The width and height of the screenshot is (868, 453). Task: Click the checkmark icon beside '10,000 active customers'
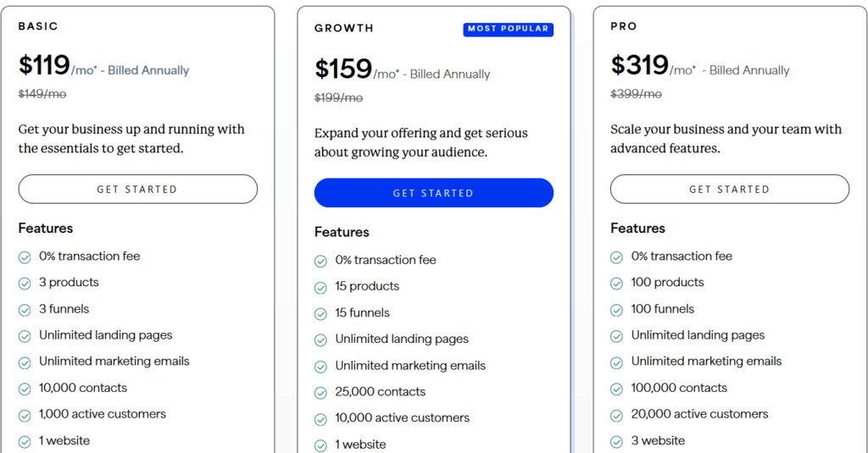(x=320, y=419)
